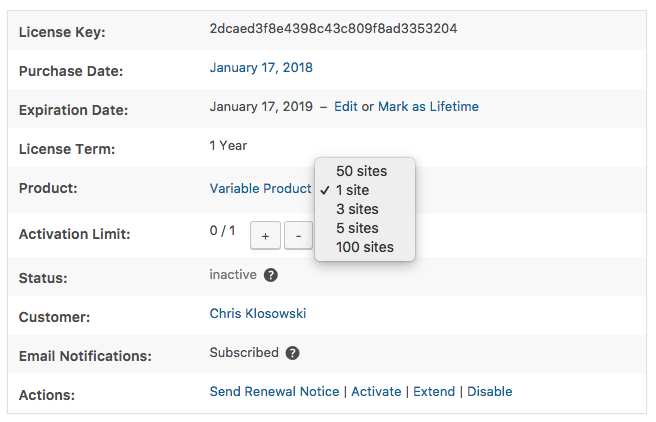Click the help icon next to inactive status
Viewport: 656px width, 422px height.
271,275
